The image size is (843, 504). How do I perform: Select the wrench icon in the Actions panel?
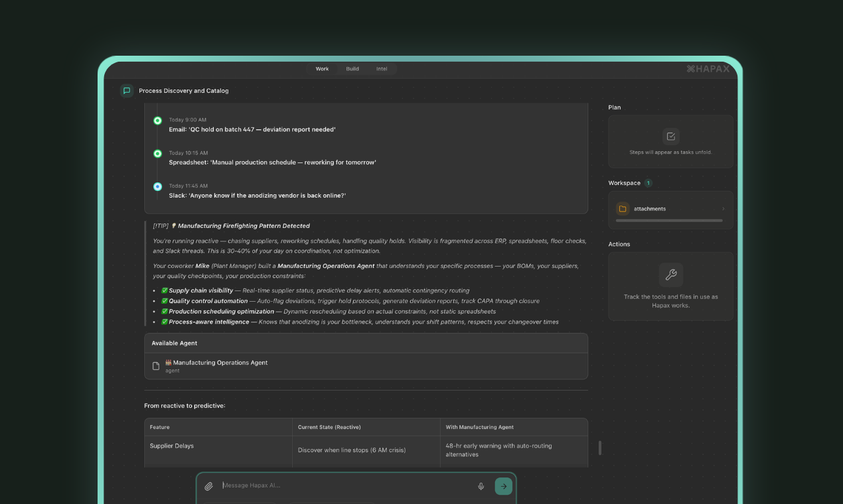point(670,274)
